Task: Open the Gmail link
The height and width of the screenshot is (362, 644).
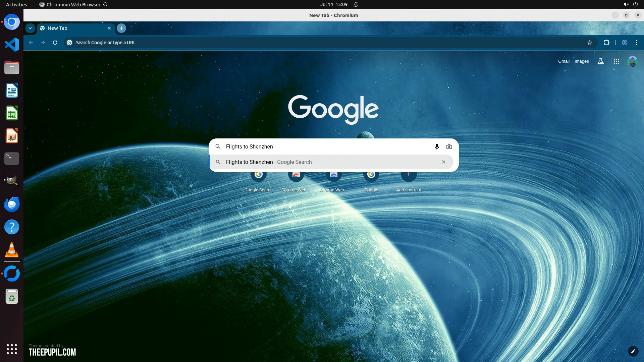Action: click(563, 61)
